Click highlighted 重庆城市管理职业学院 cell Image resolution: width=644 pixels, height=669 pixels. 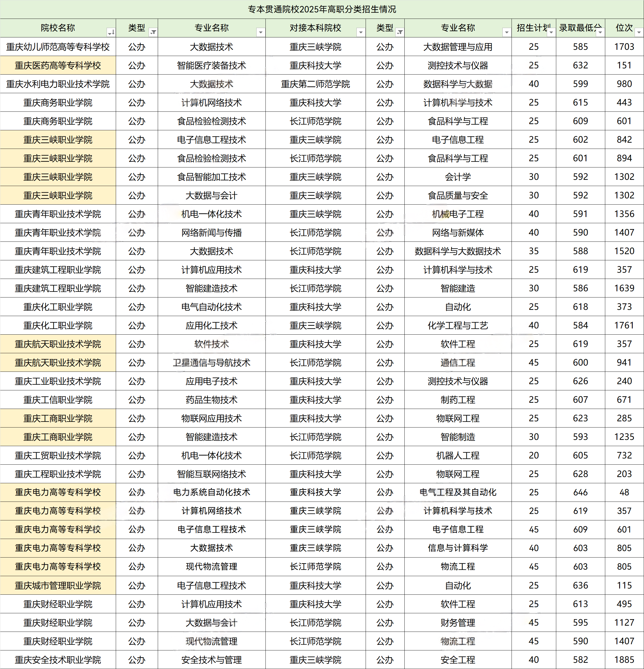coord(58,585)
